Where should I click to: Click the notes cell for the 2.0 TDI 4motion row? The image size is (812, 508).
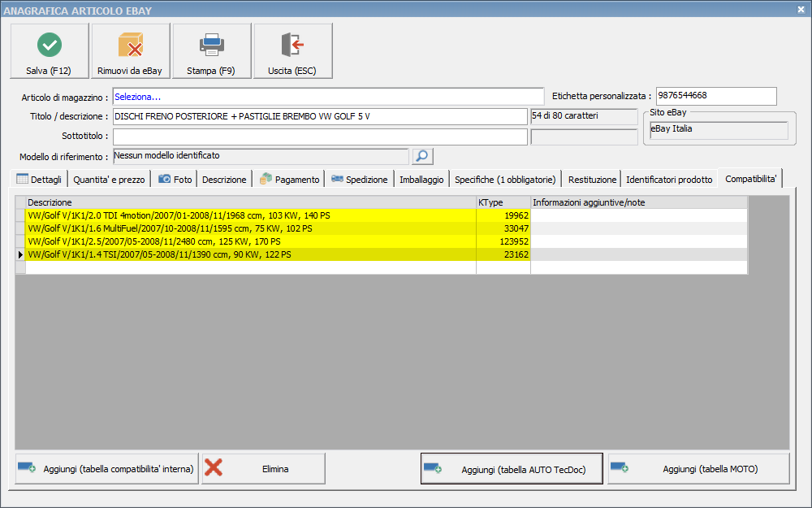[x=639, y=215]
